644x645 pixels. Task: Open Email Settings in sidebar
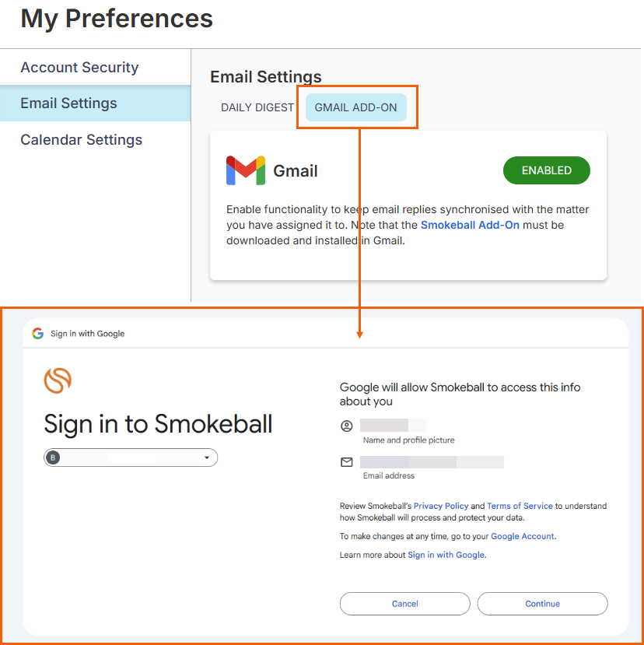[x=68, y=103]
